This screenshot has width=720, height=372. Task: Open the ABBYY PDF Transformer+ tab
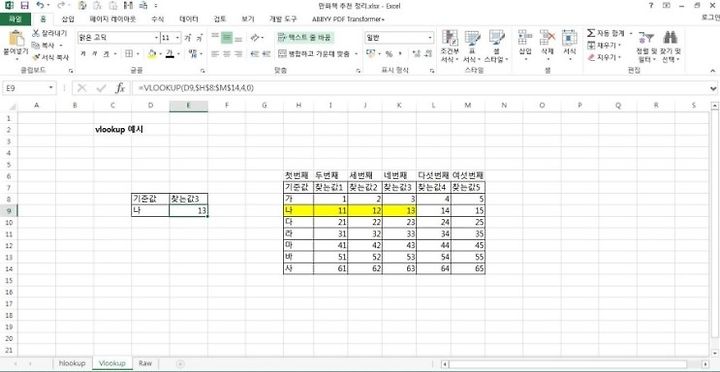(x=349, y=19)
